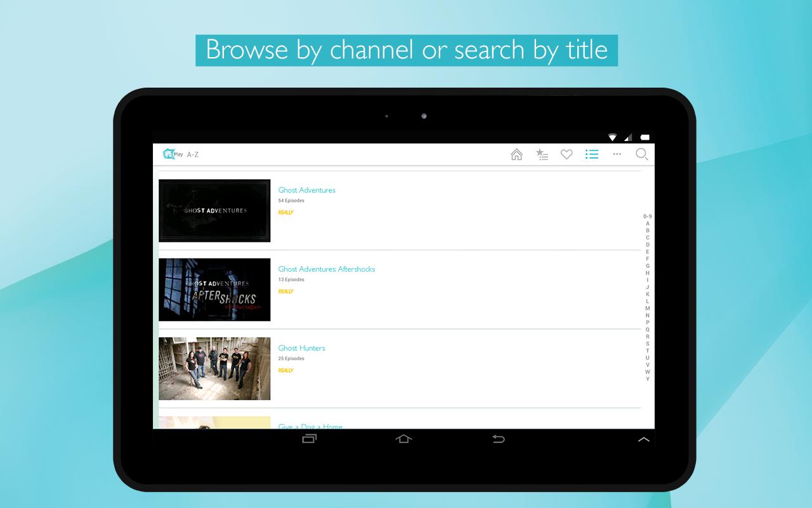The height and width of the screenshot is (508, 812).
Task: Open the Ghost Hunters show page
Action: 301,348
